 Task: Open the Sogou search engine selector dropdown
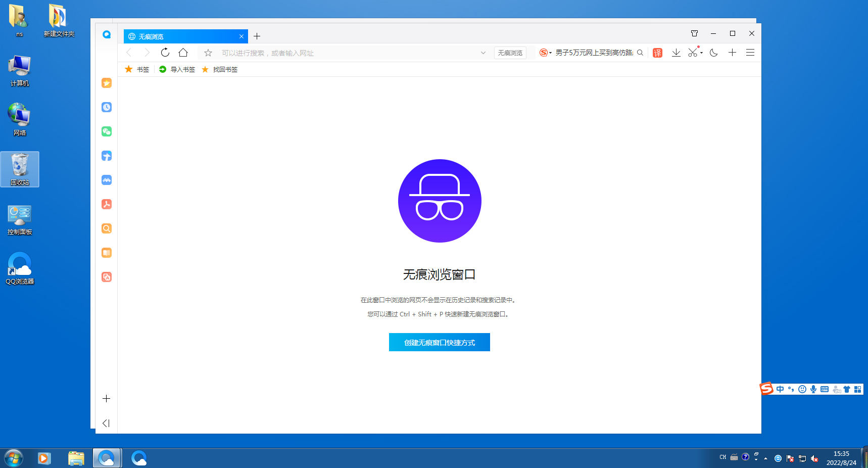point(545,53)
